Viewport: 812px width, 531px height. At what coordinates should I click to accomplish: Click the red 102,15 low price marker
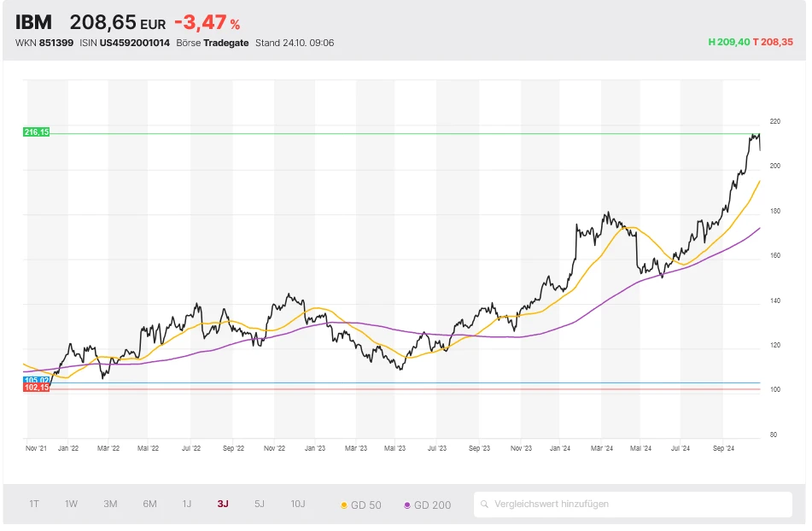click(x=37, y=388)
